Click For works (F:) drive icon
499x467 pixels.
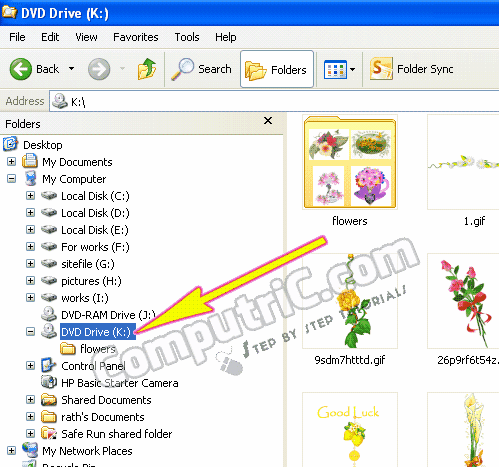[x=49, y=247]
